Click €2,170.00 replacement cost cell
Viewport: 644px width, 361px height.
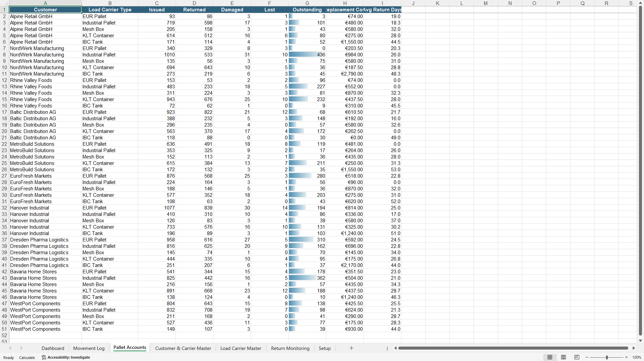pos(345,265)
